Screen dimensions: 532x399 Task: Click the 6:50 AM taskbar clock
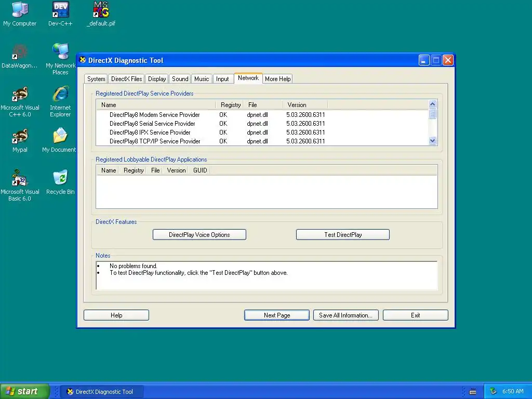(x=513, y=391)
